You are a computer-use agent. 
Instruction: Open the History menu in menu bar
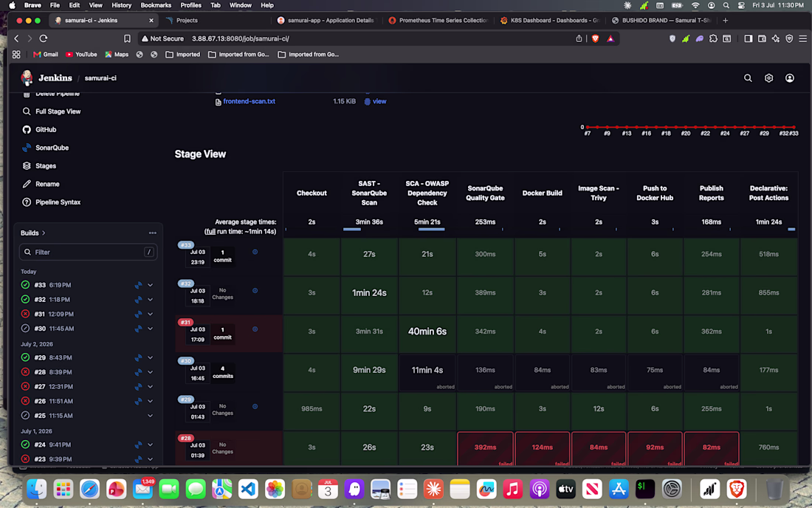click(x=122, y=5)
